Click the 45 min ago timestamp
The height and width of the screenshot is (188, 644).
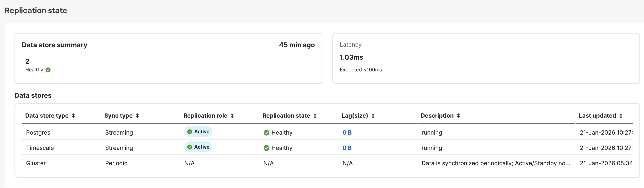click(x=297, y=45)
